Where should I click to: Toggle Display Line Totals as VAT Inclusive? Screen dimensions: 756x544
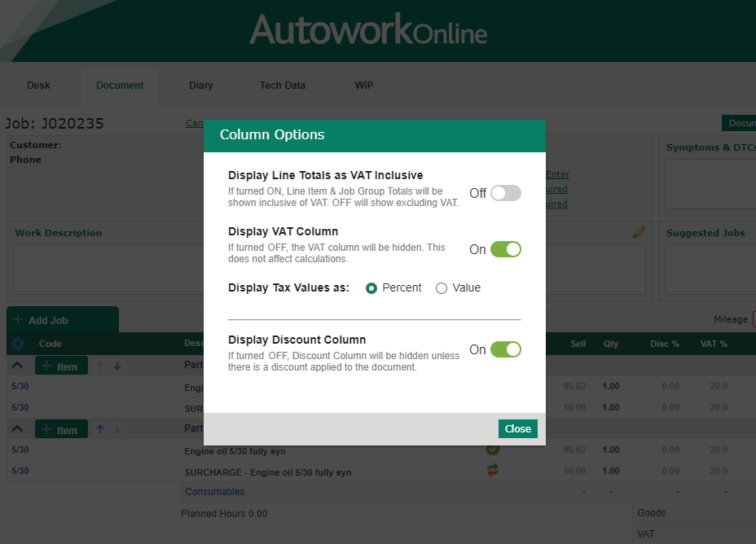coord(505,193)
